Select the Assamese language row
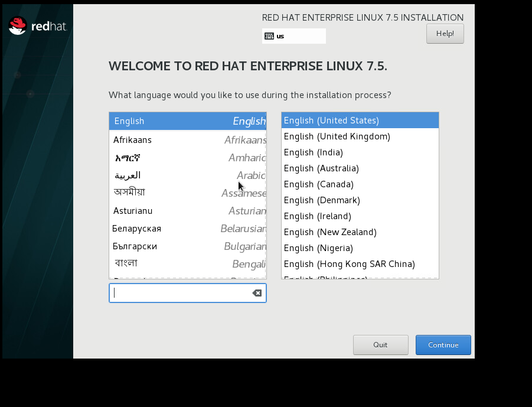This screenshot has height=407, width=532. tap(188, 193)
